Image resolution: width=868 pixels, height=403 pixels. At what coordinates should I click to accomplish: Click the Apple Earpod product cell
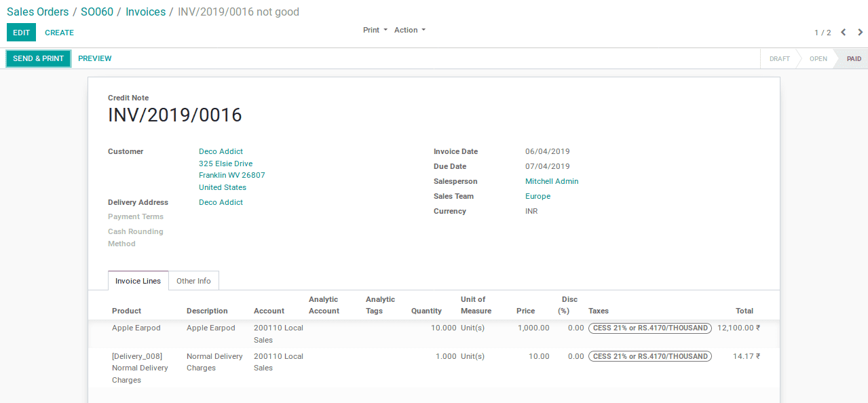pyautogui.click(x=136, y=328)
